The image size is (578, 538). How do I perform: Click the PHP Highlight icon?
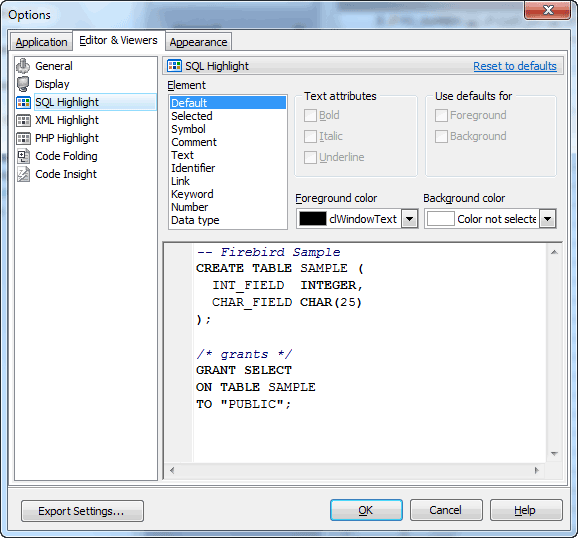tap(24, 138)
